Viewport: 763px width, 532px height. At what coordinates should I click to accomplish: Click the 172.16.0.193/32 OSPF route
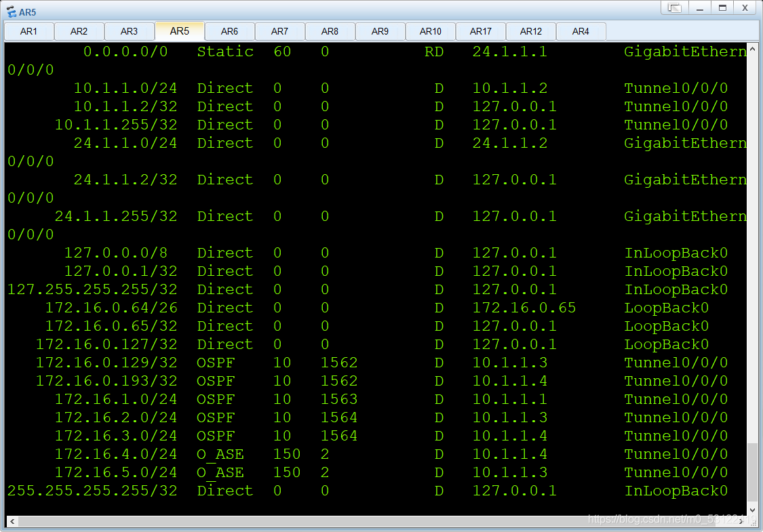[106, 382]
